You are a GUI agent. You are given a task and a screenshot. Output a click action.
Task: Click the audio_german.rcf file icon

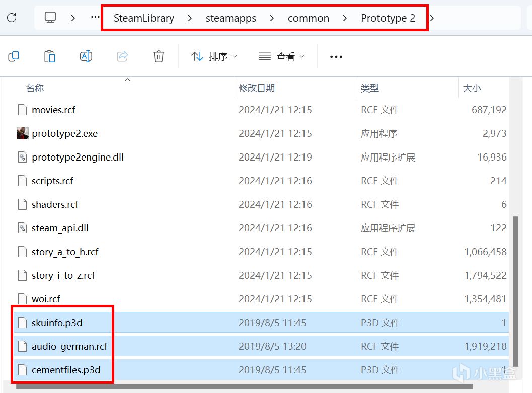point(22,346)
